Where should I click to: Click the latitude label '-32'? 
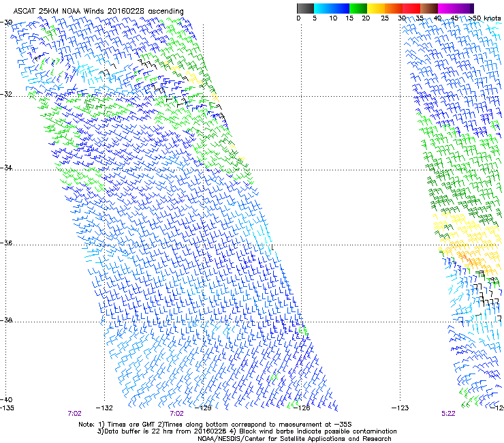[x=6, y=94]
